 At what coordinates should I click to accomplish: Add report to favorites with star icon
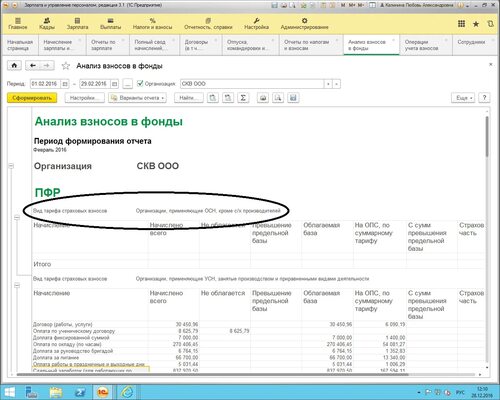[66, 66]
